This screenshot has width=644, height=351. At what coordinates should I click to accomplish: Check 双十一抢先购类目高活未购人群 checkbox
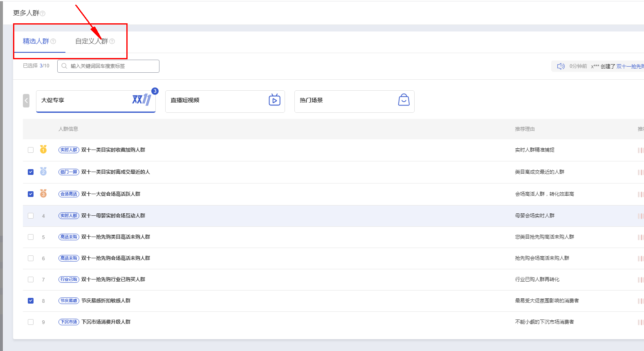tap(31, 237)
